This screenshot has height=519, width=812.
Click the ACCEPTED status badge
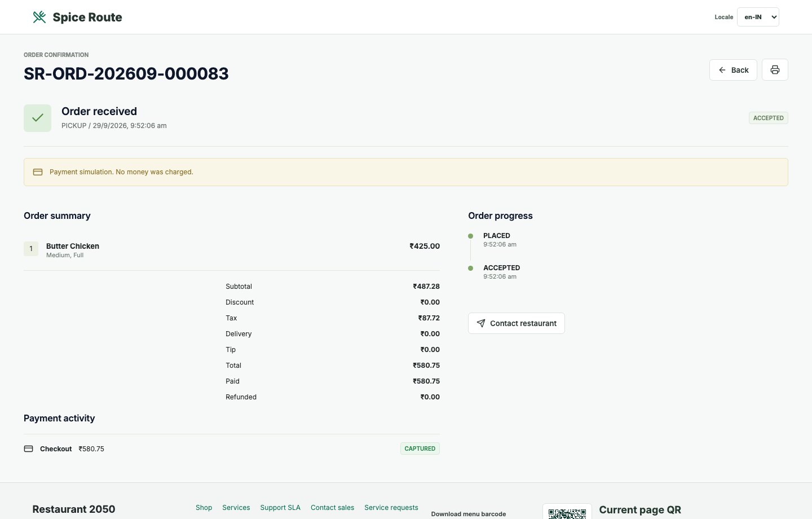tap(768, 118)
